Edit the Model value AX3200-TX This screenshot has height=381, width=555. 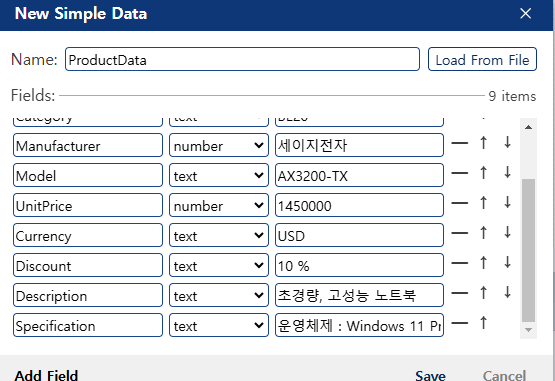pos(359,175)
